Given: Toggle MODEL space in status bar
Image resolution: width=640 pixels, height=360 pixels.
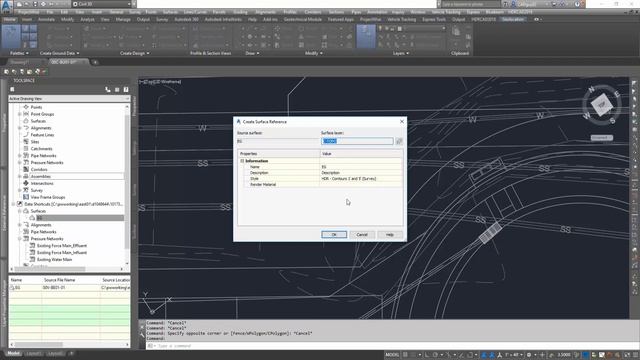Looking at the screenshot, I should pos(392,355).
